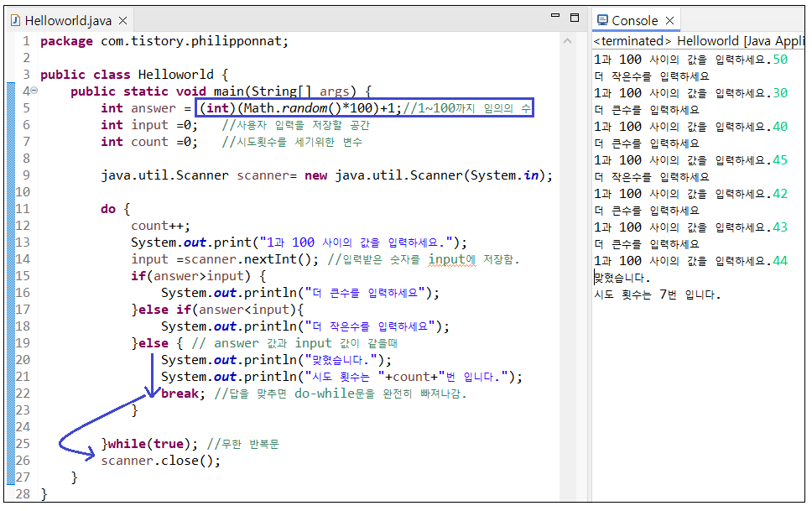Click the Console monitor icon
Screen dimensions: 812x511
602,20
